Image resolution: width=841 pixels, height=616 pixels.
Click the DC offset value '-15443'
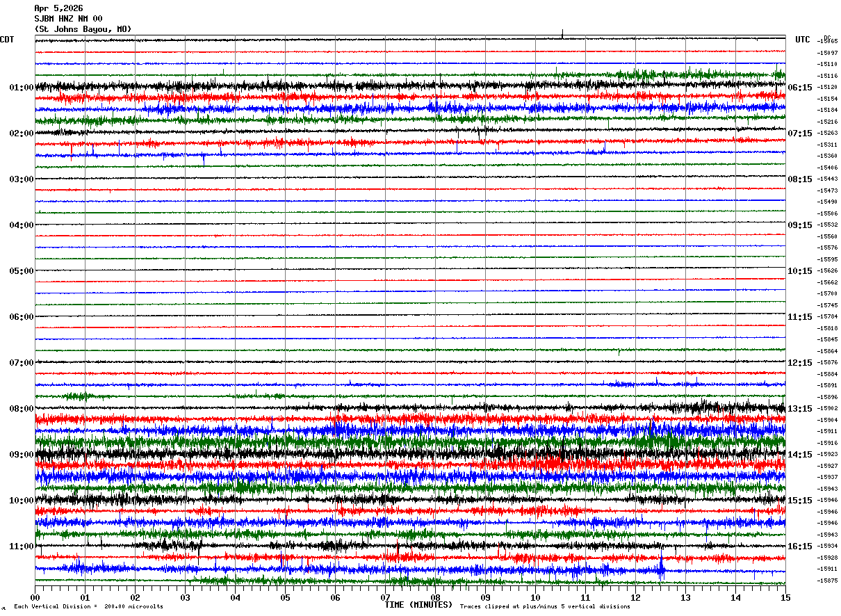[x=827, y=179]
